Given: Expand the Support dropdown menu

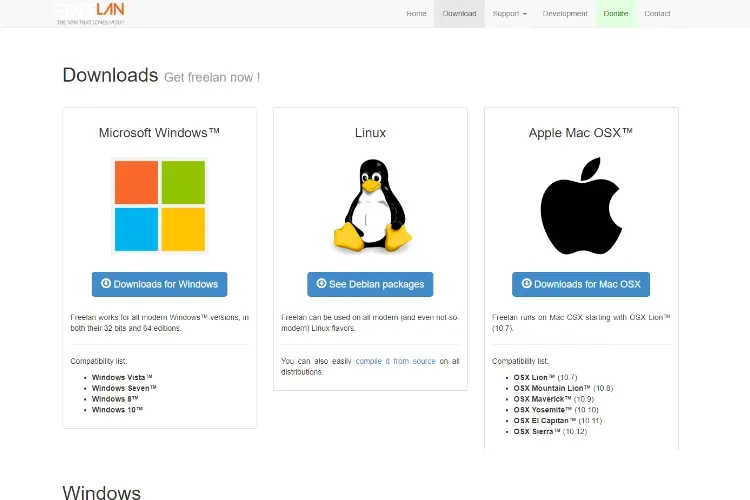Looking at the screenshot, I should pyautogui.click(x=509, y=14).
